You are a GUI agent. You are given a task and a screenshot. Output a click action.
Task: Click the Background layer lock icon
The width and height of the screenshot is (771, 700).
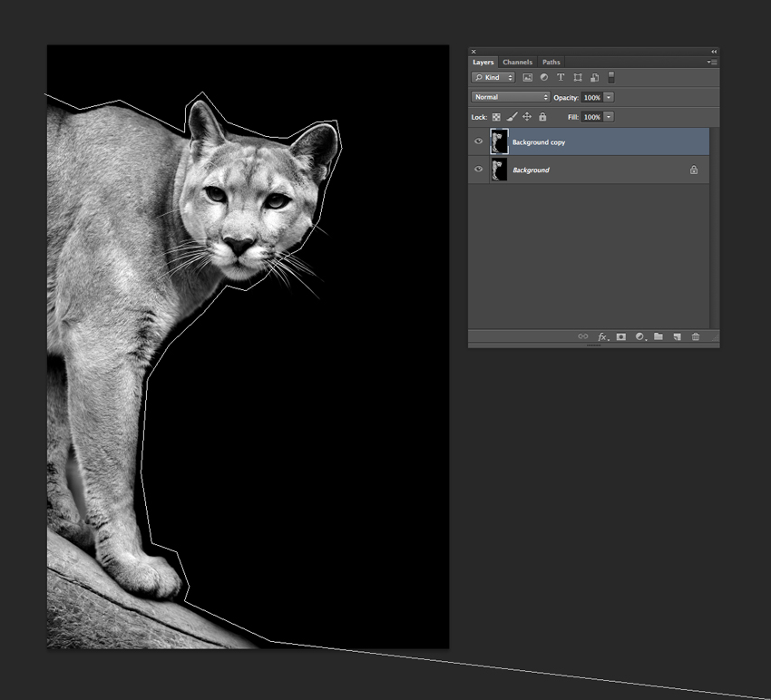694,170
